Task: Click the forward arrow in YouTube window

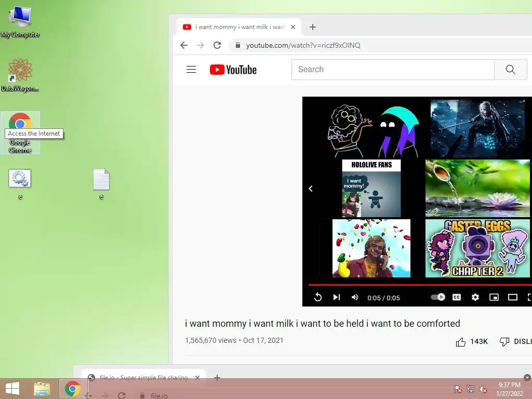Action: pos(201,45)
